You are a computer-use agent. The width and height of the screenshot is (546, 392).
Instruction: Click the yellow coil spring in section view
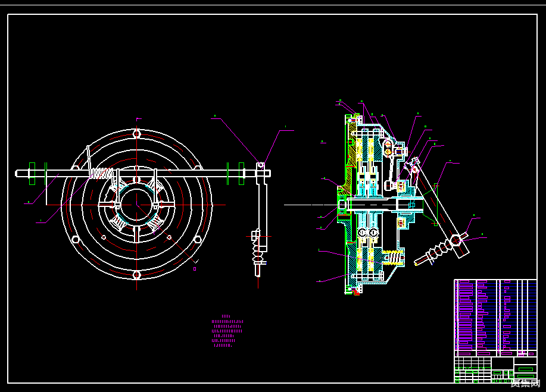click(393, 258)
